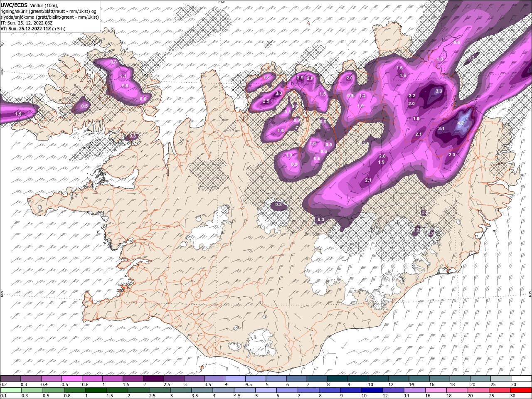
Task: Pick the dark teal 8 snow legend swatch
Action: click(337, 379)
